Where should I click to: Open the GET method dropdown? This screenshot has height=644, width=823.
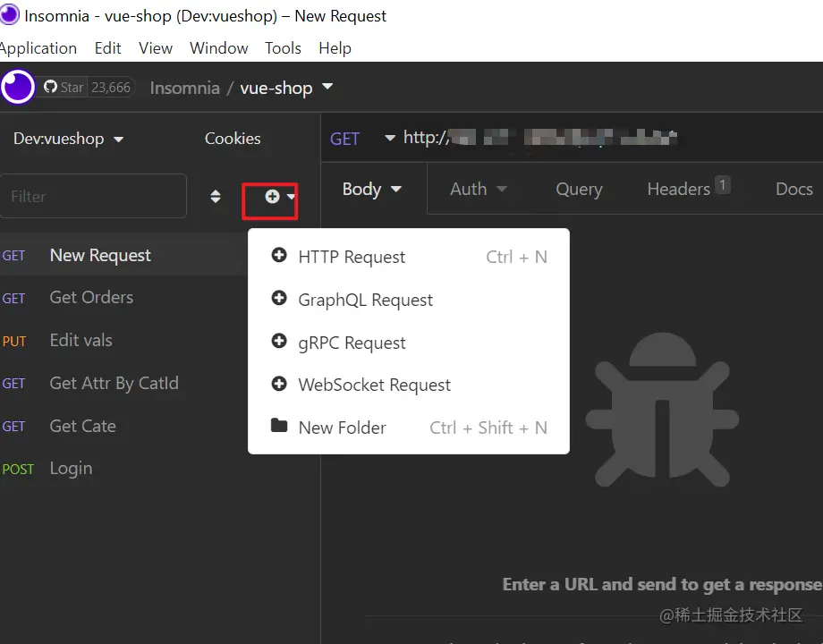point(362,139)
